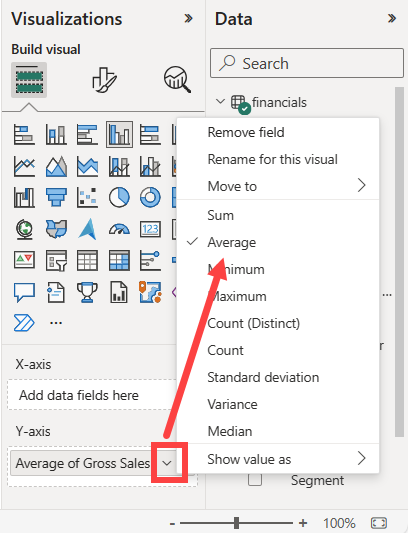Select the Stacked bar chart visual
This screenshot has height=533, width=408.
click(24, 135)
